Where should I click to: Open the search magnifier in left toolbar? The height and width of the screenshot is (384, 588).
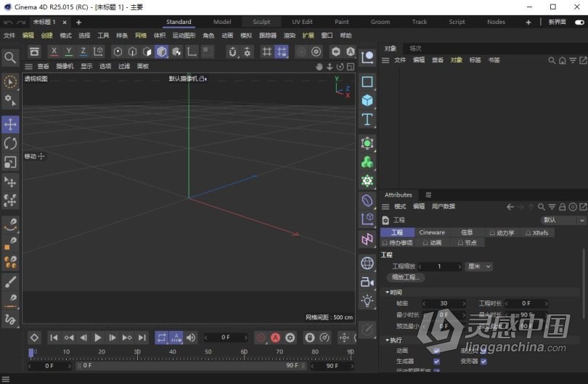(10, 58)
